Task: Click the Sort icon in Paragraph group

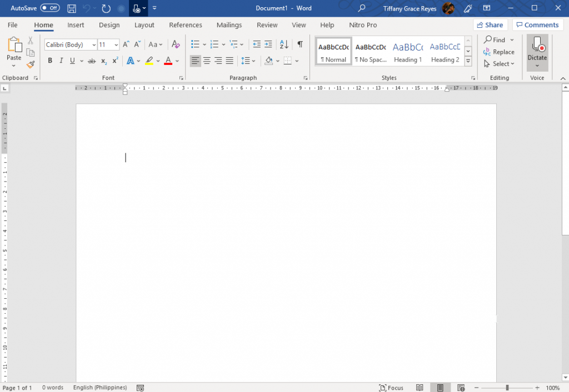Action: click(x=283, y=44)
